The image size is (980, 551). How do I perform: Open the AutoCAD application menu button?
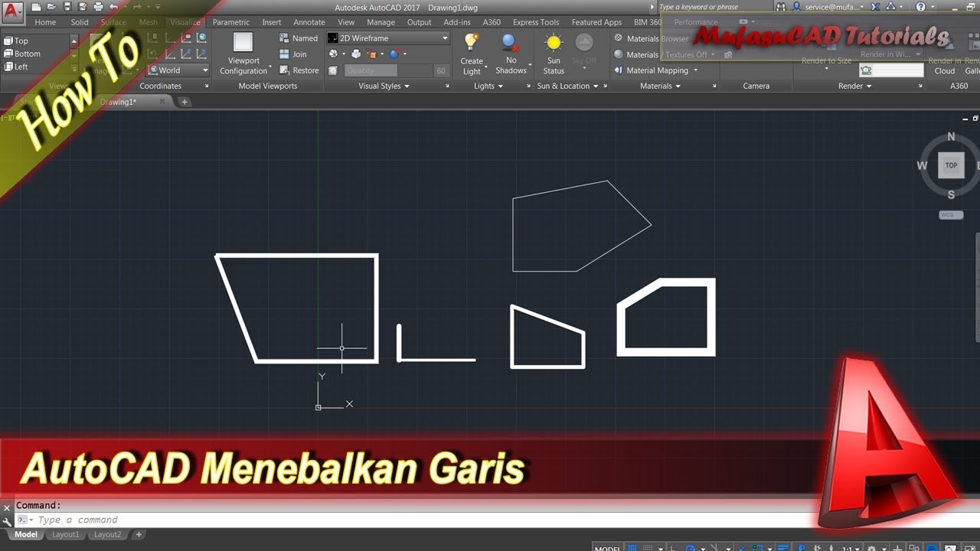(x=13, y=14)
